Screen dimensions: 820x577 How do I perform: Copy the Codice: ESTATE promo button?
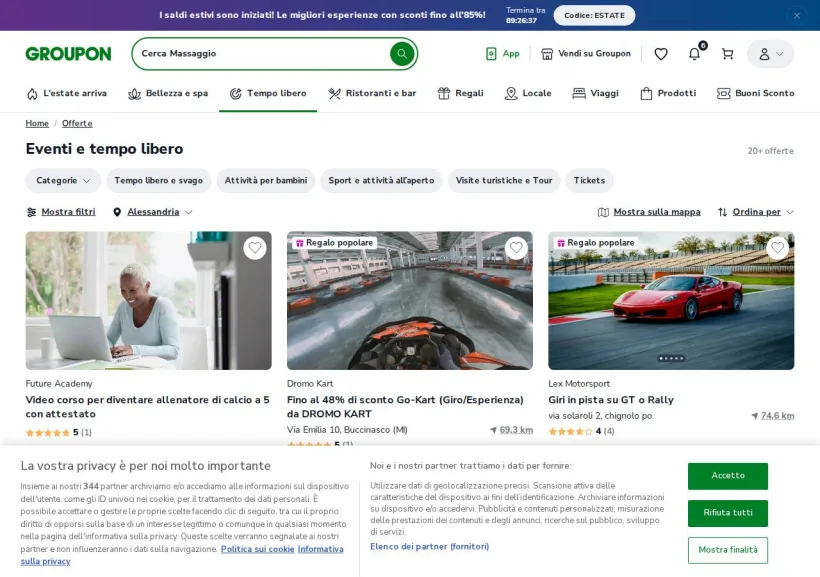(594, 15)
